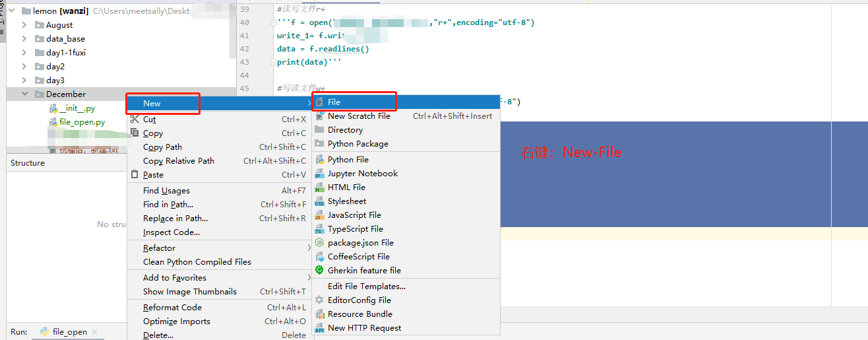
Task: Click the Python icon in Run tab
Action: coord(44,332)
